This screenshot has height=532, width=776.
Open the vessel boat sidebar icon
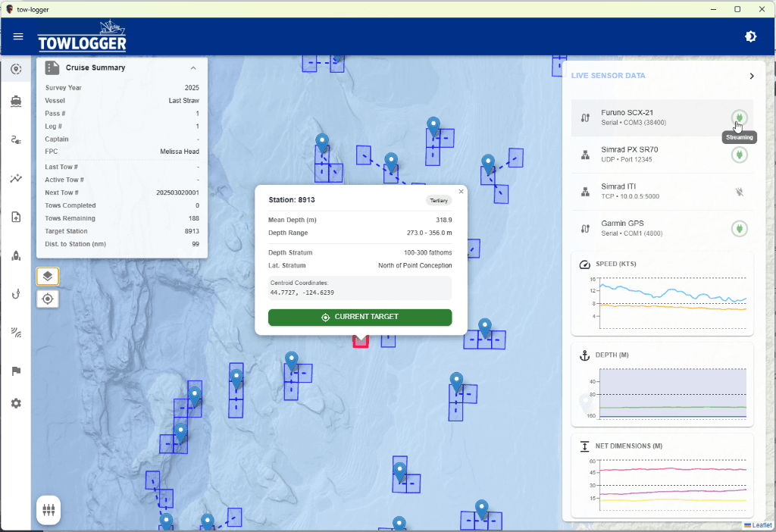click(x=16, y=102)
